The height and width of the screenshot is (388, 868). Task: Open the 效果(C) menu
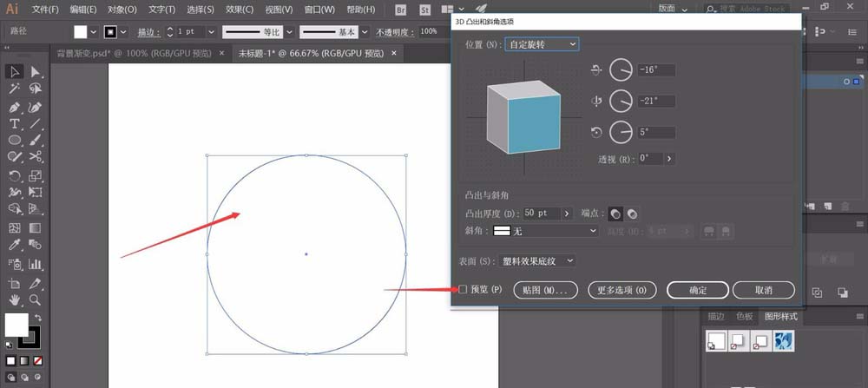(237, 10)
